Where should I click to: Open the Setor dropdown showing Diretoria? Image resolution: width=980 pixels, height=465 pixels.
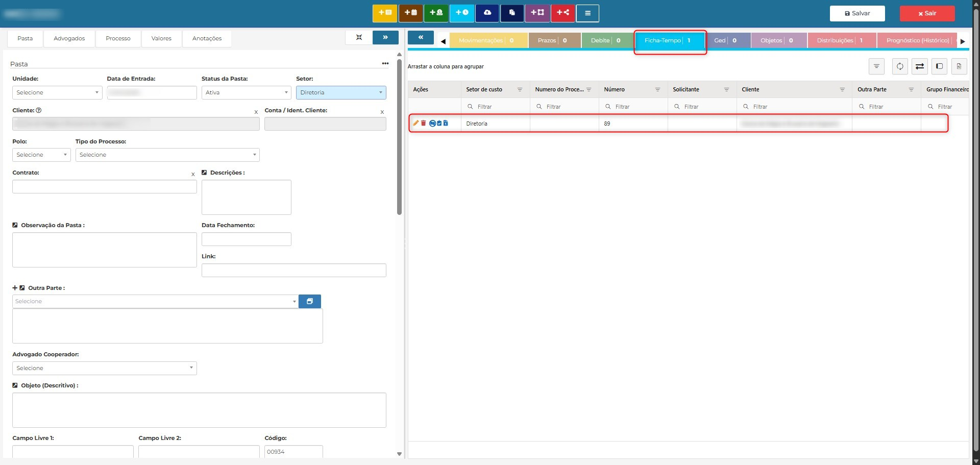[341, 92]
